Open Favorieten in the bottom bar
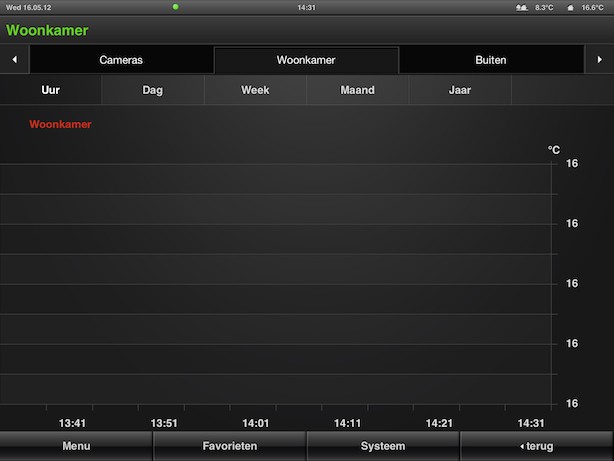614x461 pixels. coord(230,446)
